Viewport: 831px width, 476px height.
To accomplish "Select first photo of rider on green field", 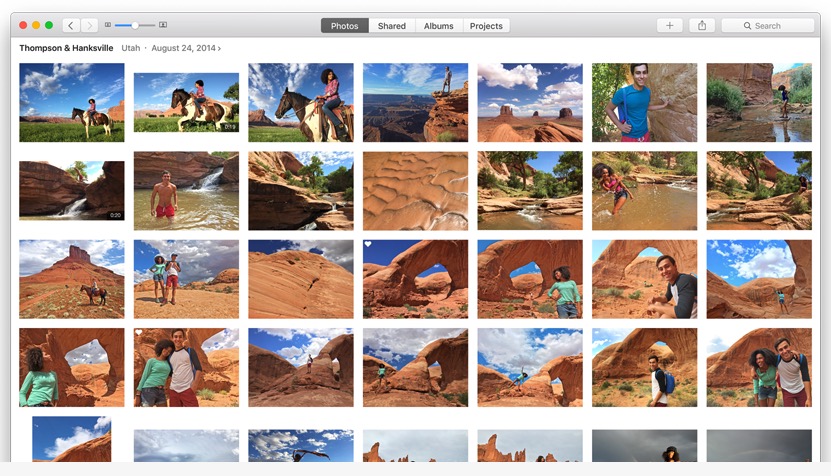I will tap(72, 102).
